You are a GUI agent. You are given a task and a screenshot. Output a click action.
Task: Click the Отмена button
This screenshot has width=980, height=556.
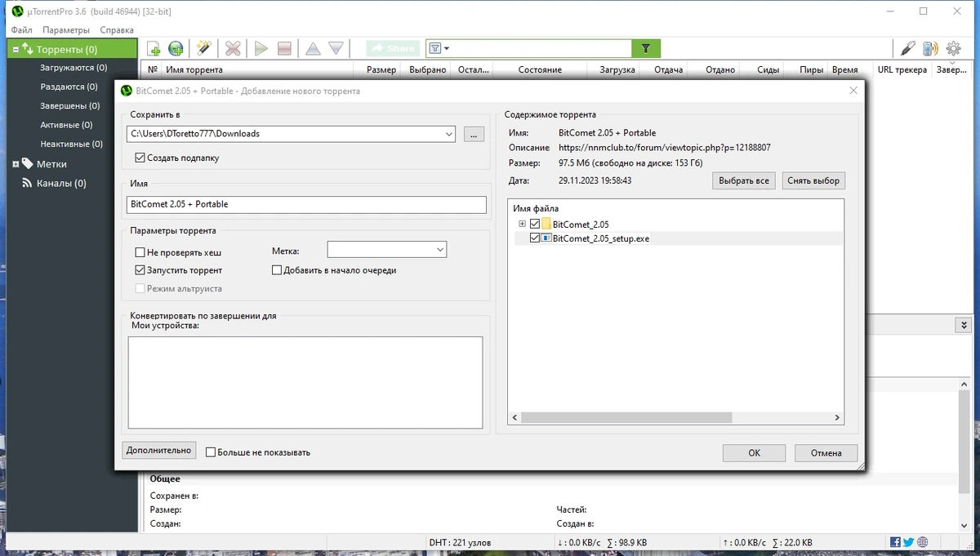pyautogui.click(x=826, y=453)
